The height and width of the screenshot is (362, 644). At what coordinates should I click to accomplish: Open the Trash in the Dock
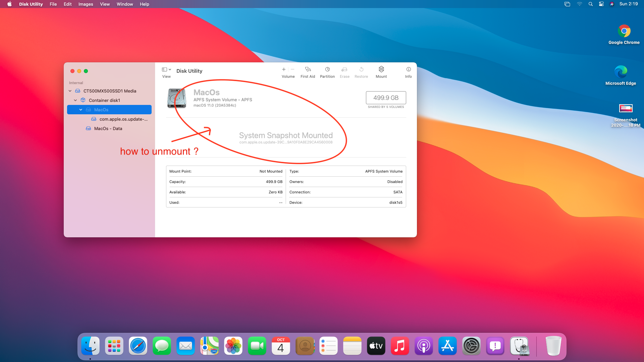[553, 346]
